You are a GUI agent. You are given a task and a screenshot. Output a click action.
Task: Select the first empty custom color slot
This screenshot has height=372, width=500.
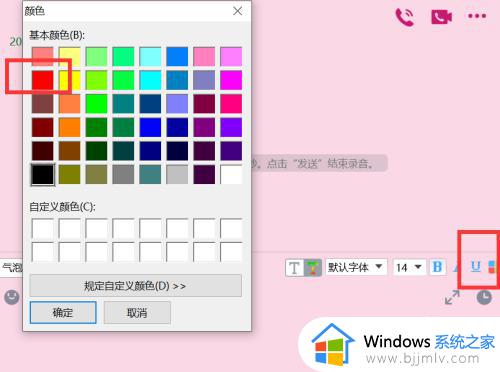43,228
